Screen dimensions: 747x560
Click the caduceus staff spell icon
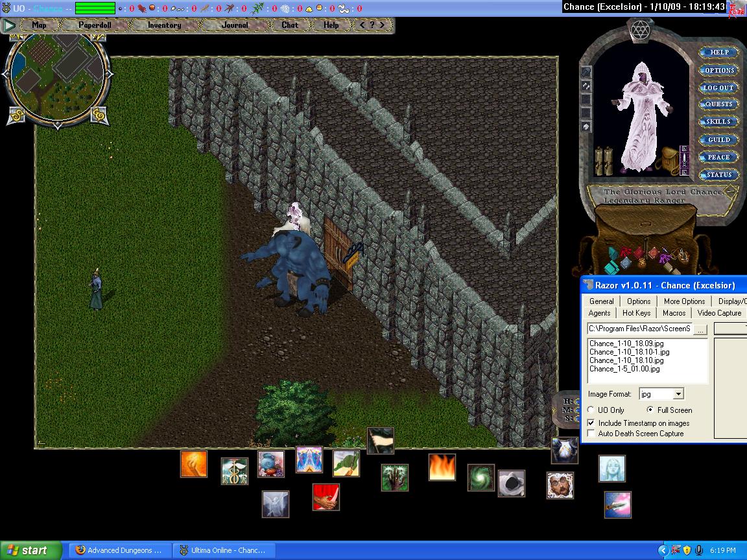pos(234,471)
